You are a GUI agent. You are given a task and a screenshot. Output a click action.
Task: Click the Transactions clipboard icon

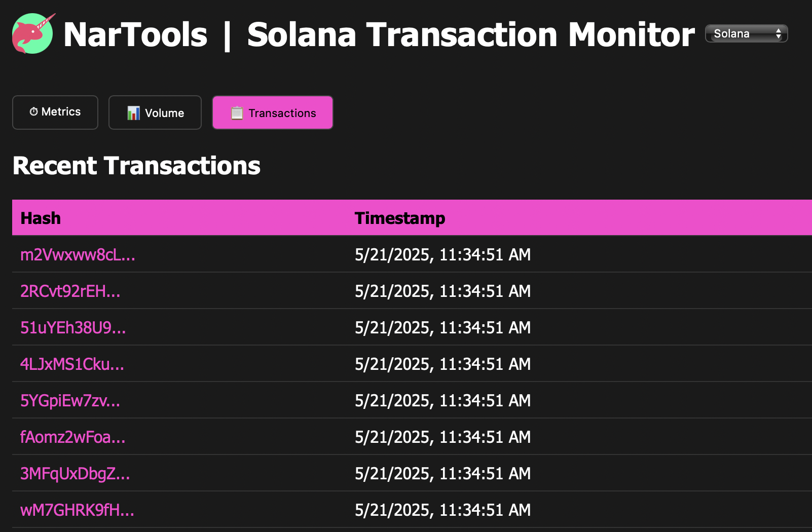(237, 113)
